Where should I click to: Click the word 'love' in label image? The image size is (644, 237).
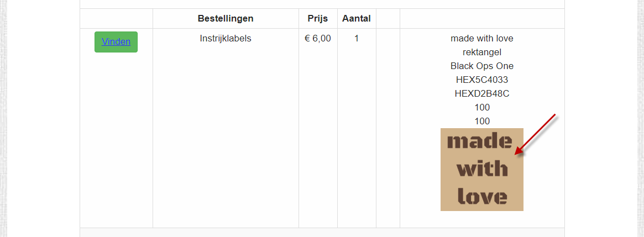coord(482,196)
